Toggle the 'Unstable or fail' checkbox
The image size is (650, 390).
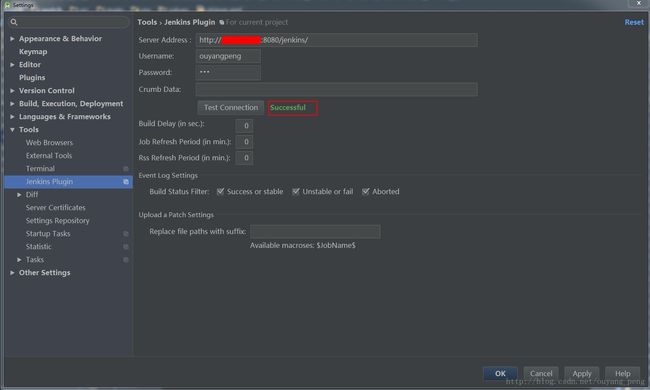coord(296,191)
